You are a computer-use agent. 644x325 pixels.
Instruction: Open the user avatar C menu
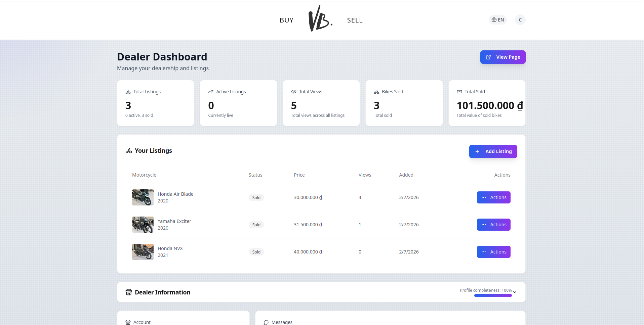pyautogui.click(x=520, y=20)
